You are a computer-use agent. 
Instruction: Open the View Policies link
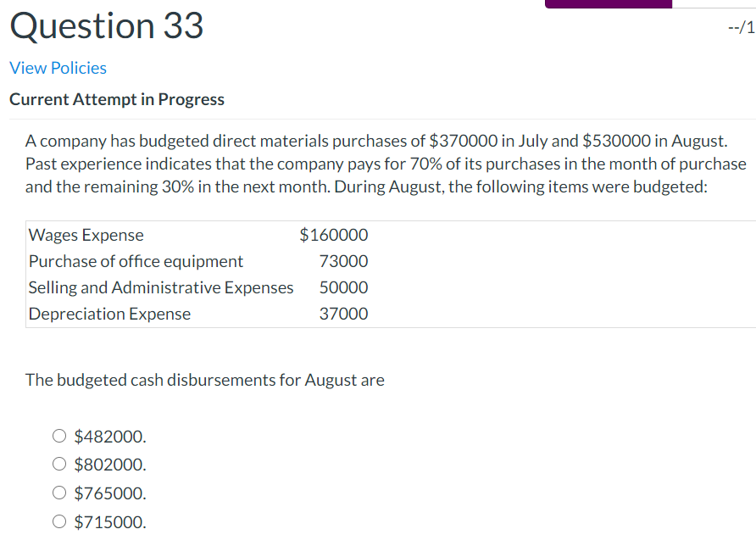point(58,68)
